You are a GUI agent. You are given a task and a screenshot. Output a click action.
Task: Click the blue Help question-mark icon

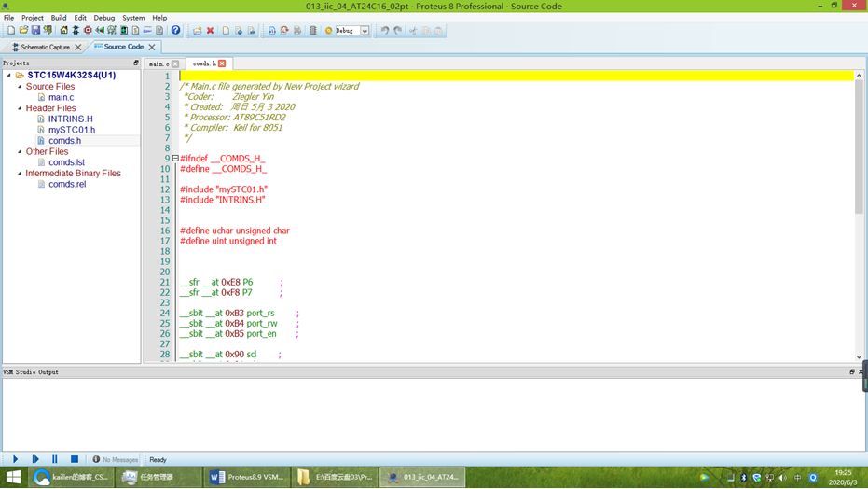point(175,31)
